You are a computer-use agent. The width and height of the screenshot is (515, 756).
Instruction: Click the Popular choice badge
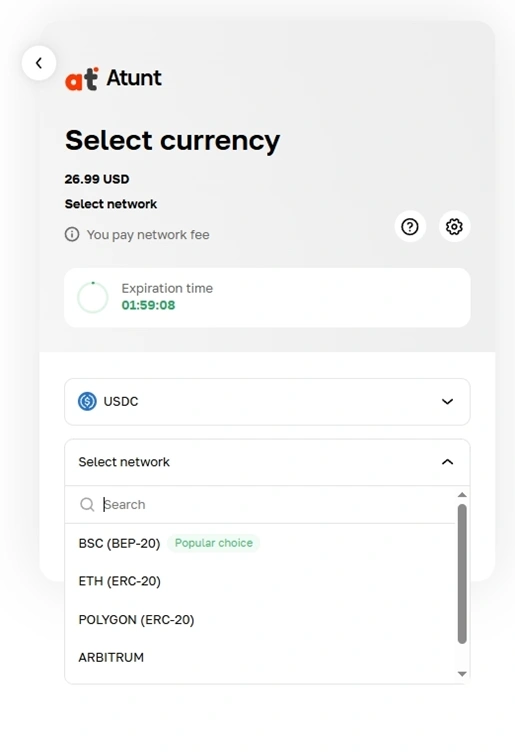tap(214, 543)
